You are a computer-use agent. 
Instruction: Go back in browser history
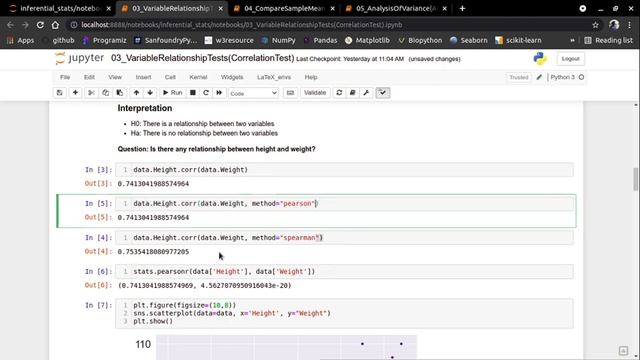click(10, 25)
